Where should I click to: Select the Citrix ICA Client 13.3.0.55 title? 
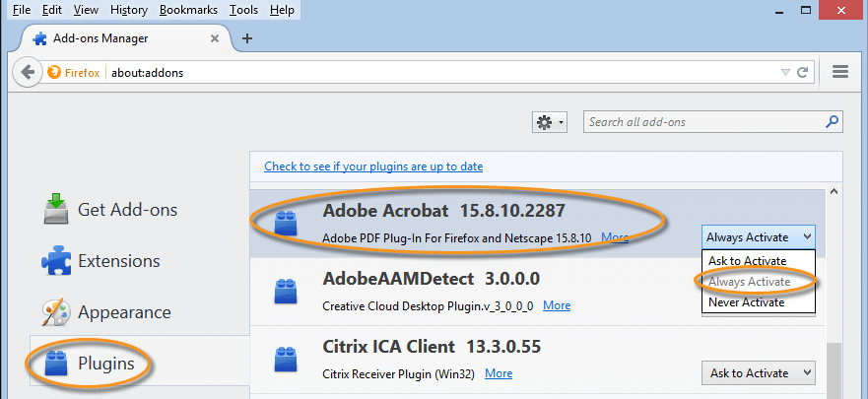(432, 347)
